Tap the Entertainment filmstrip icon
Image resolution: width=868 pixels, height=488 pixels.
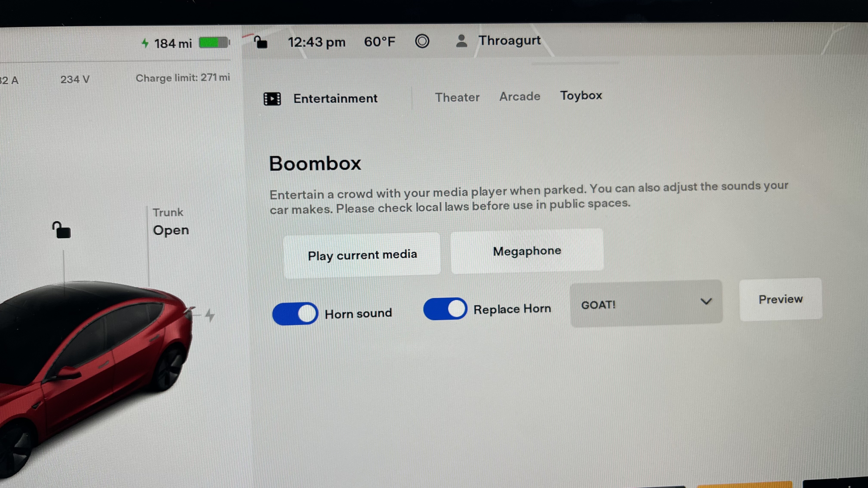click(272, 99)
